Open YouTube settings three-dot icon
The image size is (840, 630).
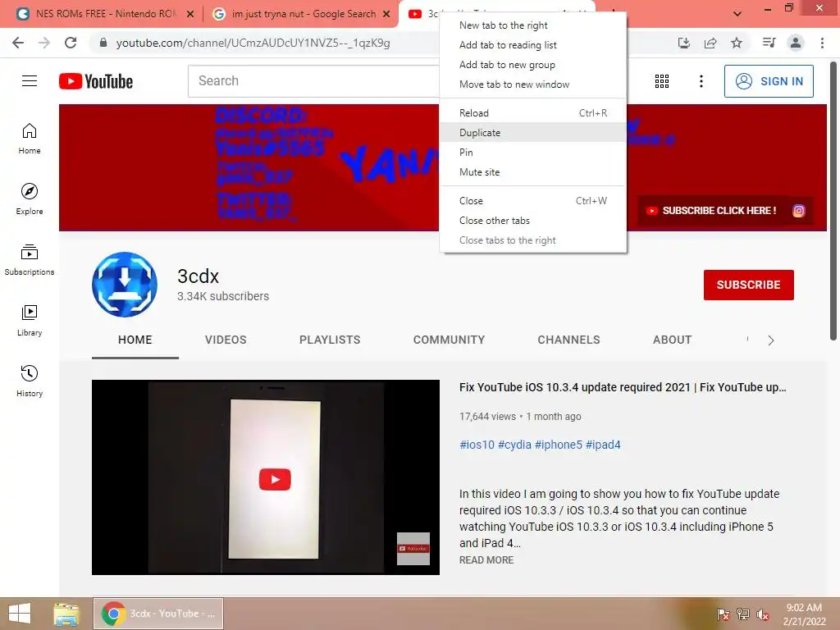(x=701, y=81)
